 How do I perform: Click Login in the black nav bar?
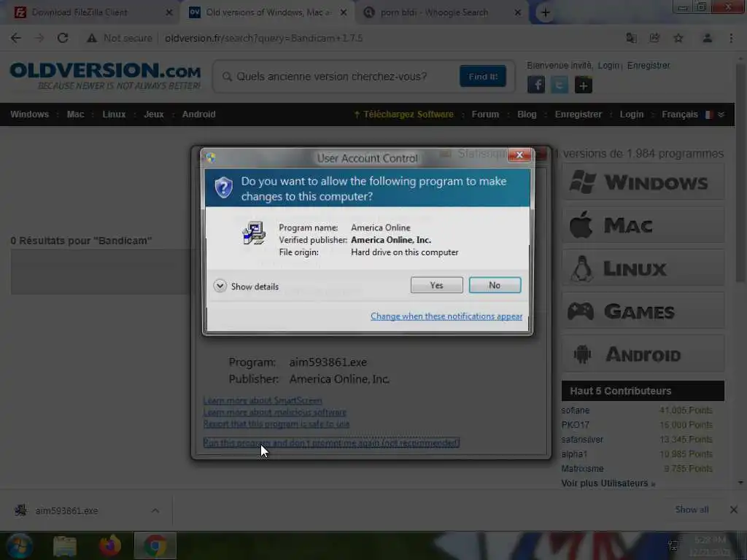[631, 114]
